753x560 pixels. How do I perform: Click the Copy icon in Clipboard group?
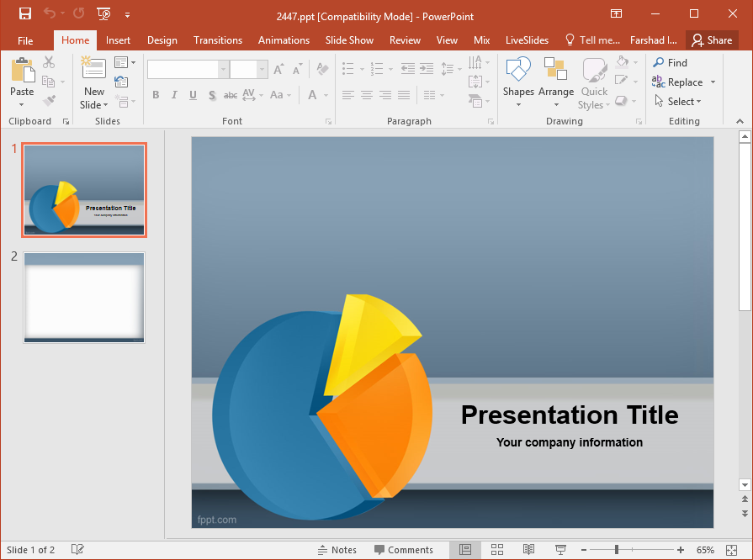(x=48, y=82)
